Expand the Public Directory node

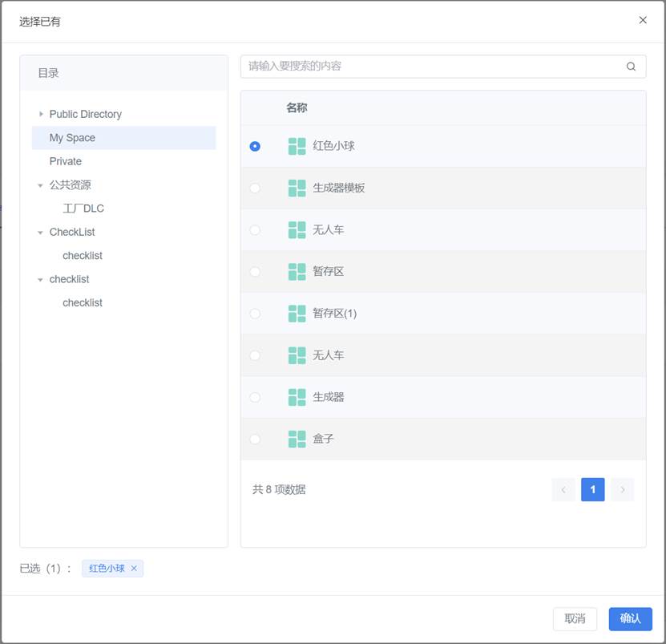41,114
